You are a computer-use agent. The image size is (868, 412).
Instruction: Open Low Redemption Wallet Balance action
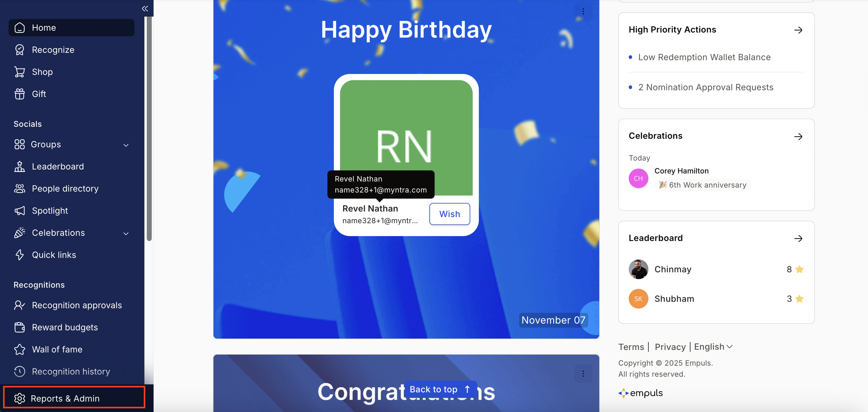[704, 57]
